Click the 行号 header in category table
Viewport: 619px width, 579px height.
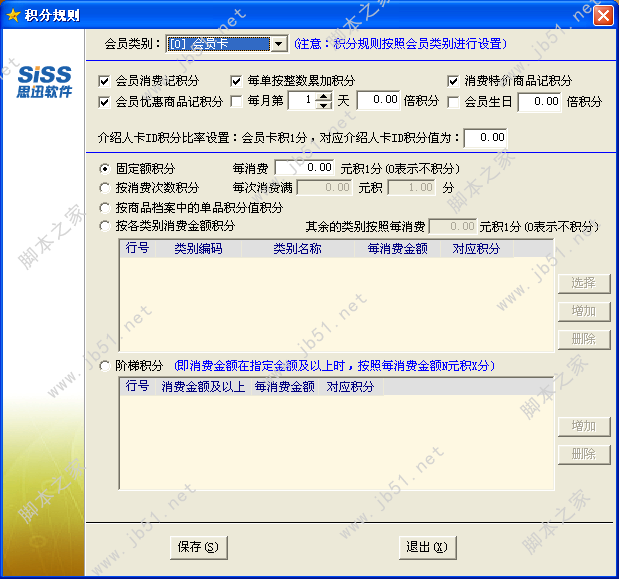137,249
